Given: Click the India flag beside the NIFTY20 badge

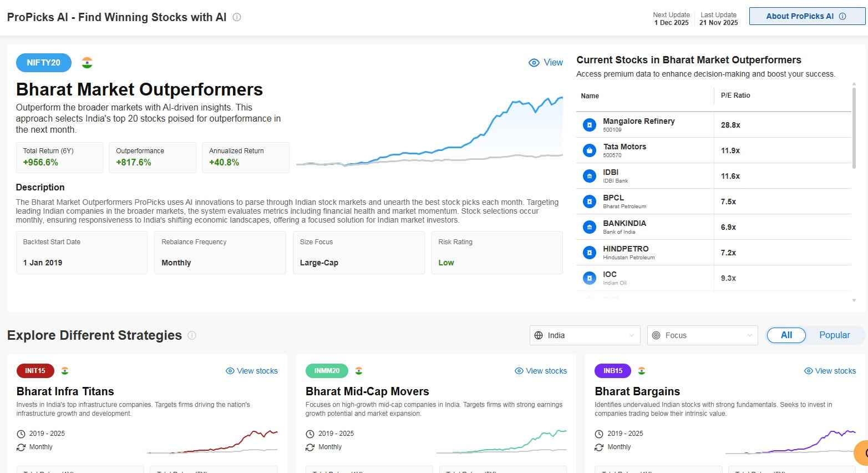Looking at the screenshot, I should tap(87, 63).
